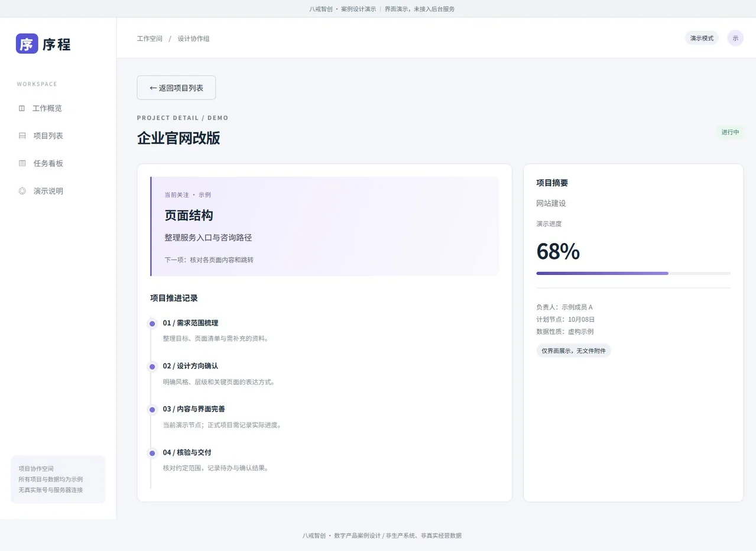Click the 工作概览 sidebar icon
Image resolution: width=756 pixels, height=551 pixels.
point(22,108)
